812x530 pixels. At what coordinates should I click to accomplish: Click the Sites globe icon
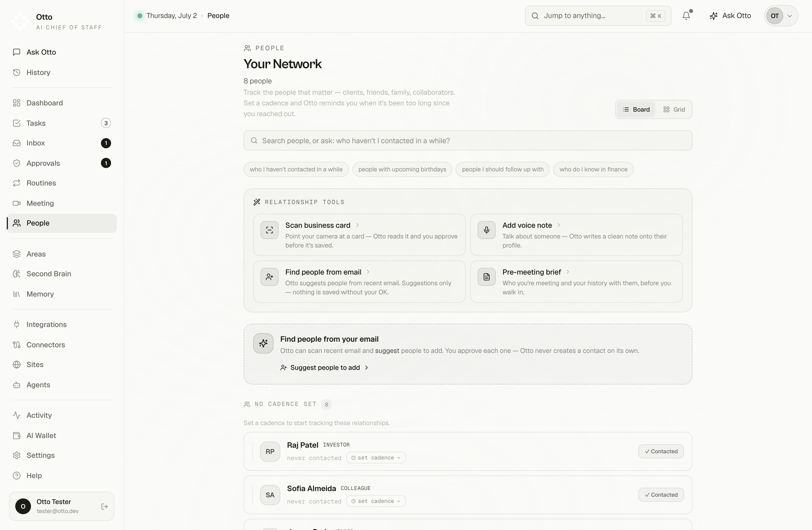[17, 365]
